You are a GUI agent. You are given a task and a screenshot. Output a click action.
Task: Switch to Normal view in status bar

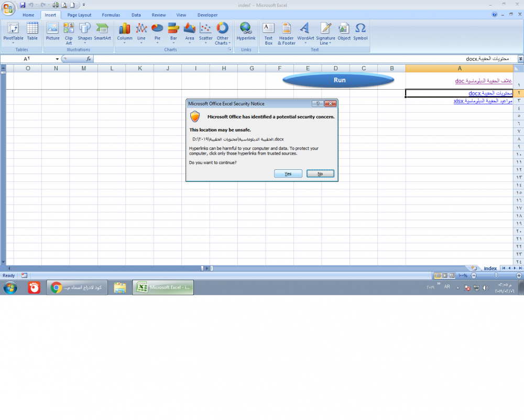[x=438, y=275]
